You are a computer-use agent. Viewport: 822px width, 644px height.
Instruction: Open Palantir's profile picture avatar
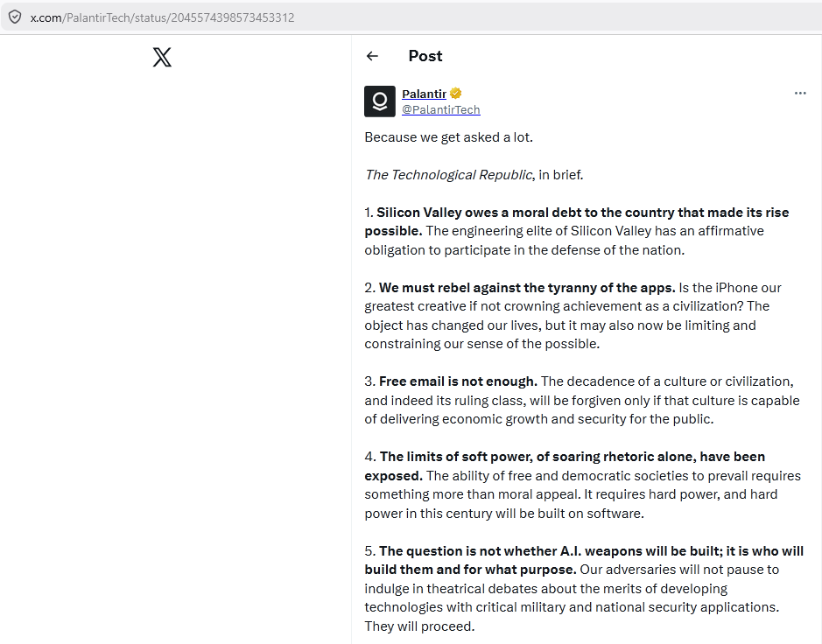coord(380,101)
